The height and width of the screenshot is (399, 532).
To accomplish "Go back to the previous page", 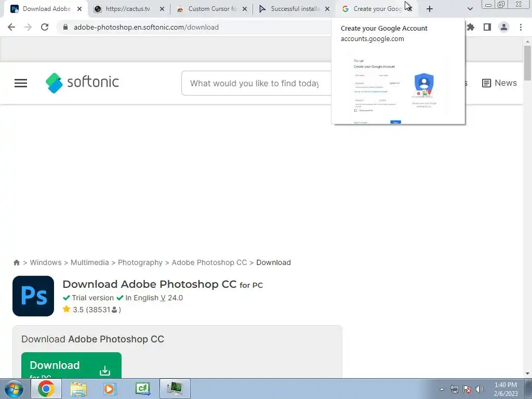I will point(11,27).
